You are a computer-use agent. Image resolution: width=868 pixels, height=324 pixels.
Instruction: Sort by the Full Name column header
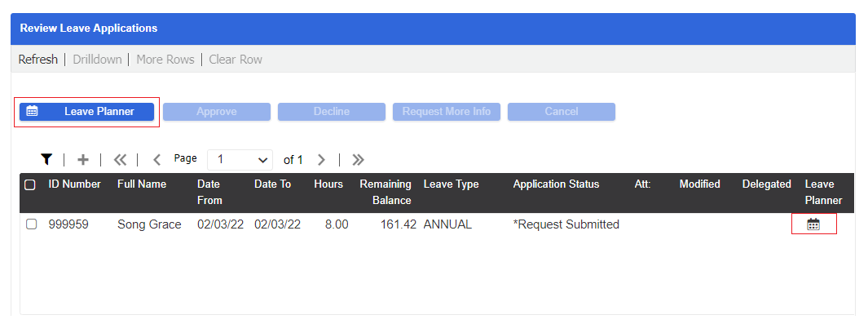(x=142, y=184)
